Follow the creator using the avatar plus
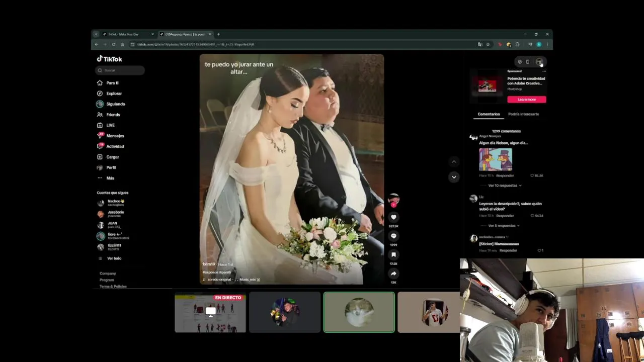This screenshot has height=362, width=644. point(393,205)
